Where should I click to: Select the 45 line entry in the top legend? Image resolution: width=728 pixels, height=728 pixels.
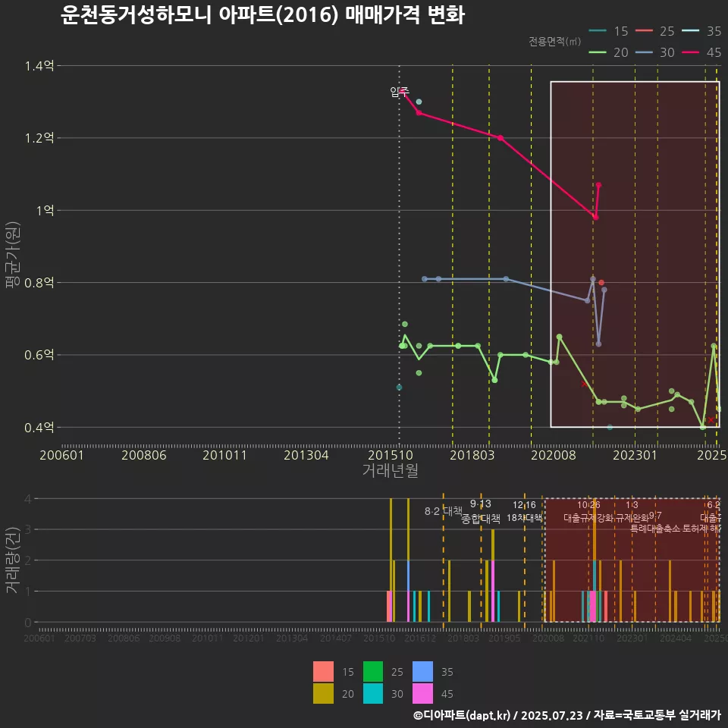point(701,52)
